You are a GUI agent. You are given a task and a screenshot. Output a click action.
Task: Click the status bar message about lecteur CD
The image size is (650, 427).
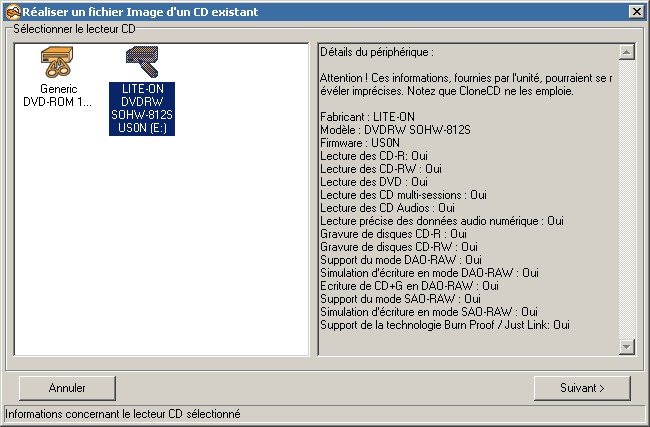(x=123, y=414)
